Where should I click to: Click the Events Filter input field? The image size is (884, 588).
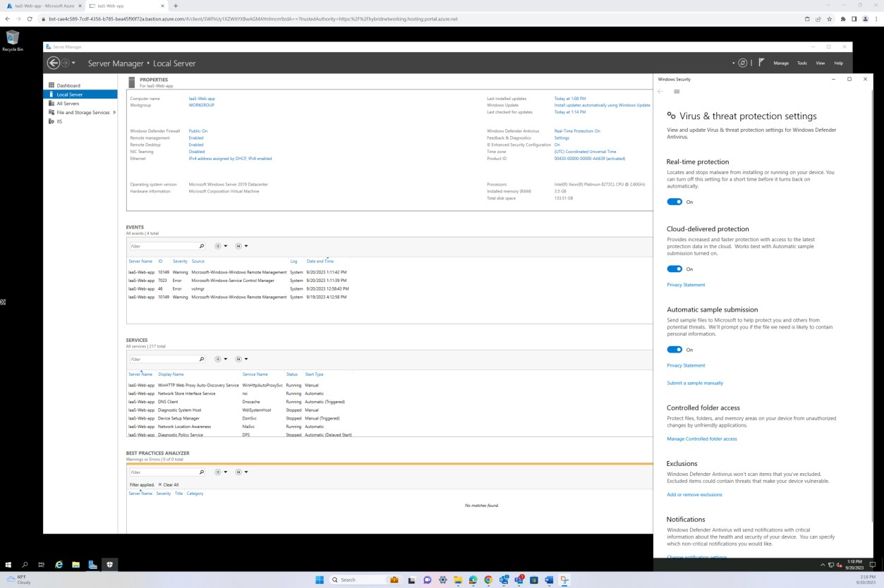point(162,246)
